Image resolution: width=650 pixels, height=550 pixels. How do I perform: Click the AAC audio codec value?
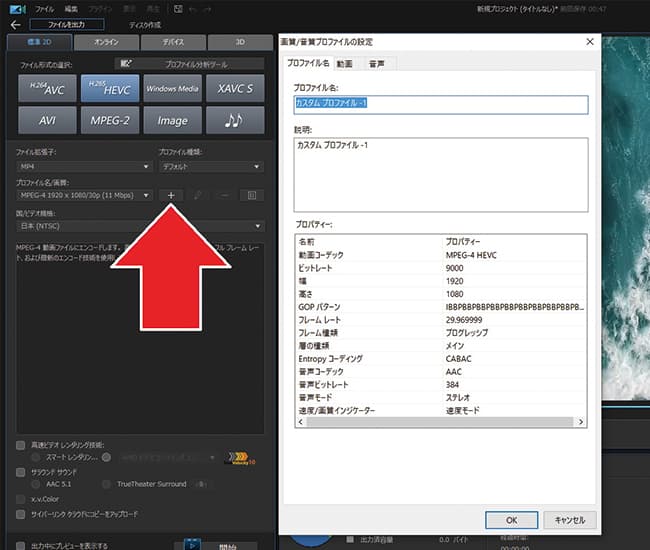coord(453,372)
